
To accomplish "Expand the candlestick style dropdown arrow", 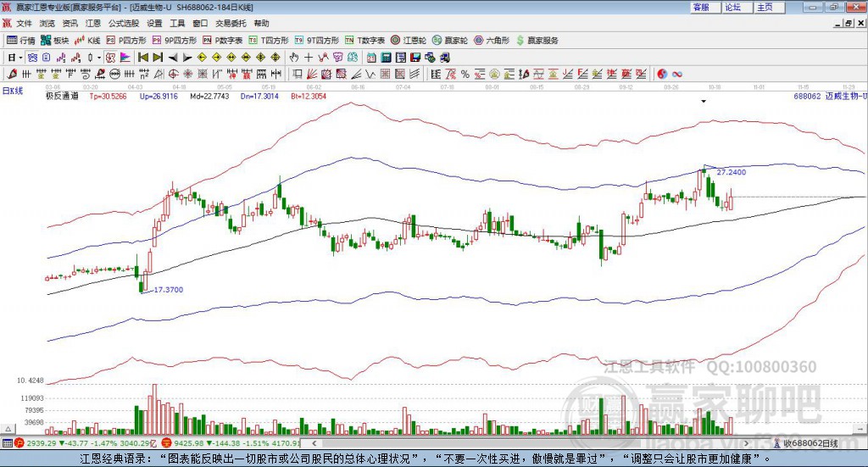I will [98, 57].
